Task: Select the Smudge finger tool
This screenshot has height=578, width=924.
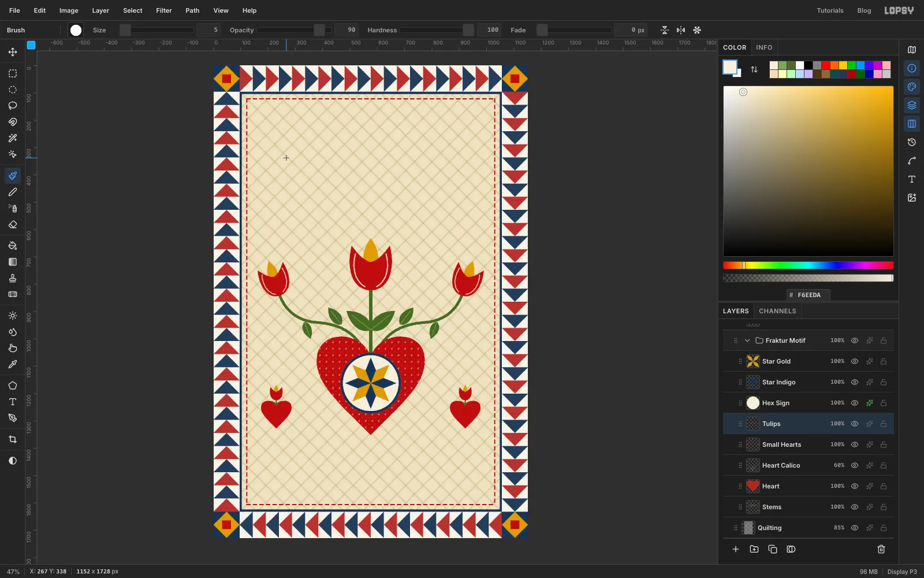Action: 13,348
